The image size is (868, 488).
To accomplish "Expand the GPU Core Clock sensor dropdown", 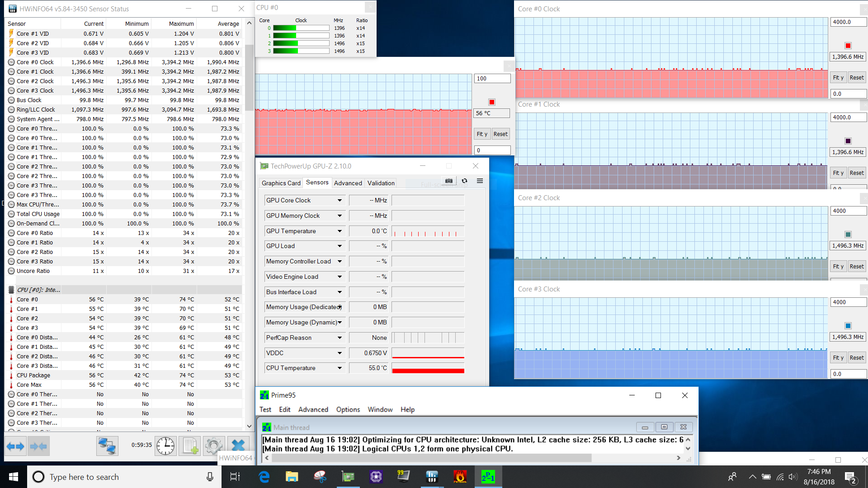I will [340, 200].
